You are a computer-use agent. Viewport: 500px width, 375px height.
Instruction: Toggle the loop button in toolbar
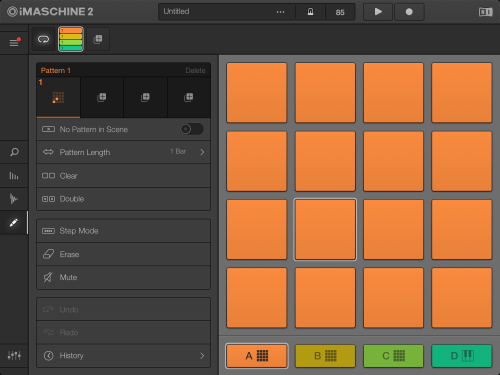coord(43,39)
